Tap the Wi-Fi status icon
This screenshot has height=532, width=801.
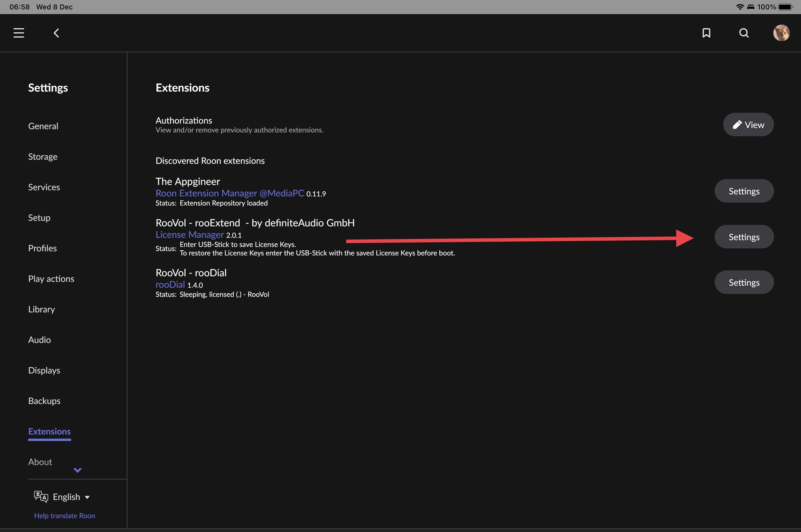coord(740,7)
